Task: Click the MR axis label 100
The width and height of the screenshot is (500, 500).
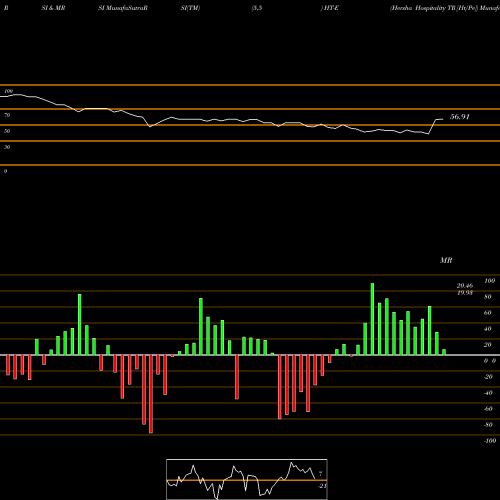Action: (489, 281)
